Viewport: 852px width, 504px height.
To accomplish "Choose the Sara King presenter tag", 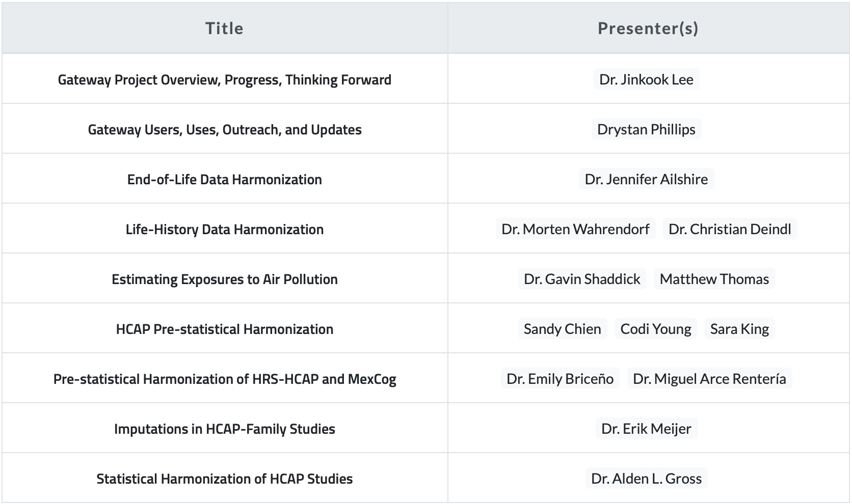I will click(739, 329).
